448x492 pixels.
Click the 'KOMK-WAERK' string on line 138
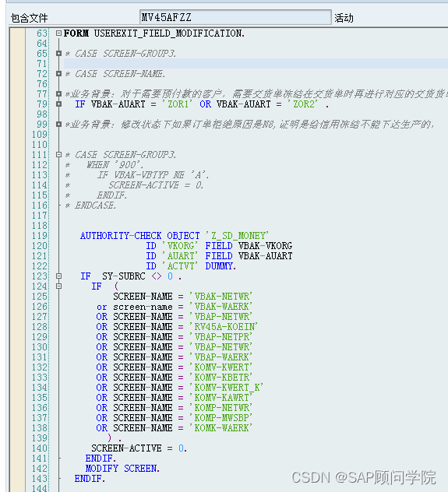[x=220, y=428]
